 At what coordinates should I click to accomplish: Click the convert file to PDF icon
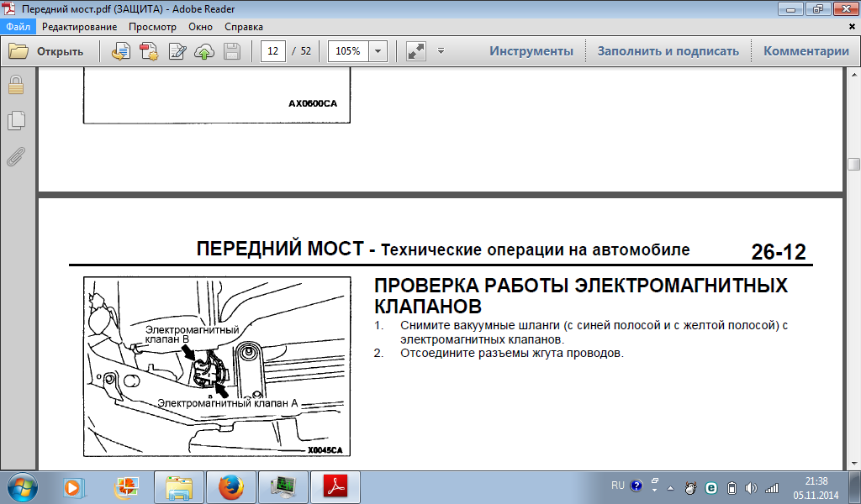coord(121,51)
